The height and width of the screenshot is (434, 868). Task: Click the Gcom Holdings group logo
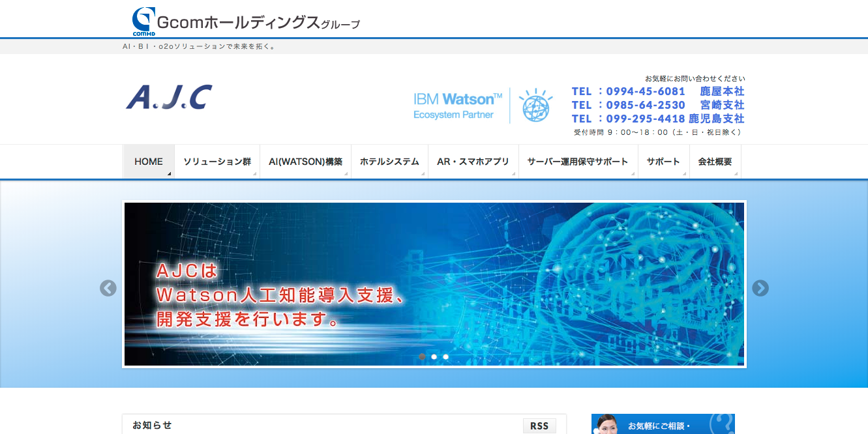click(245, 22)
